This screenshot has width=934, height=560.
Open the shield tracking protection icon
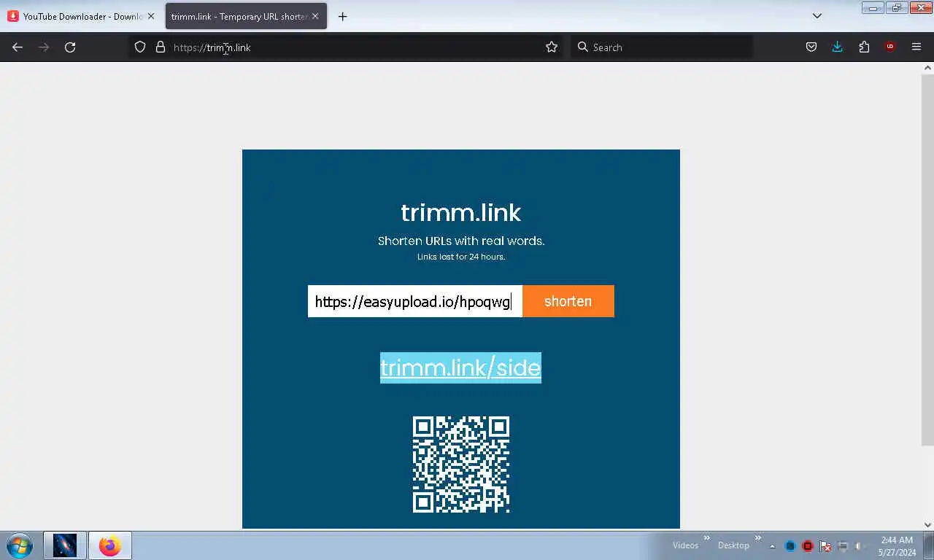[140, 47]
